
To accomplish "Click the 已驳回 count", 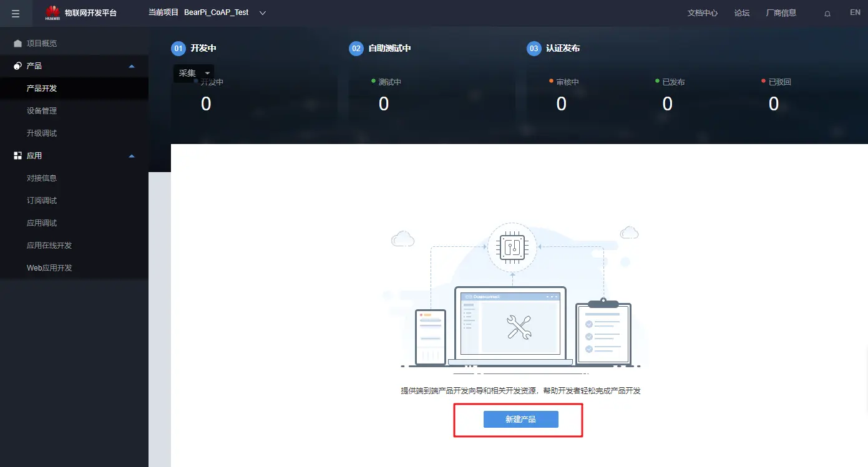I will pyautogui.click(x=774, y=104).
